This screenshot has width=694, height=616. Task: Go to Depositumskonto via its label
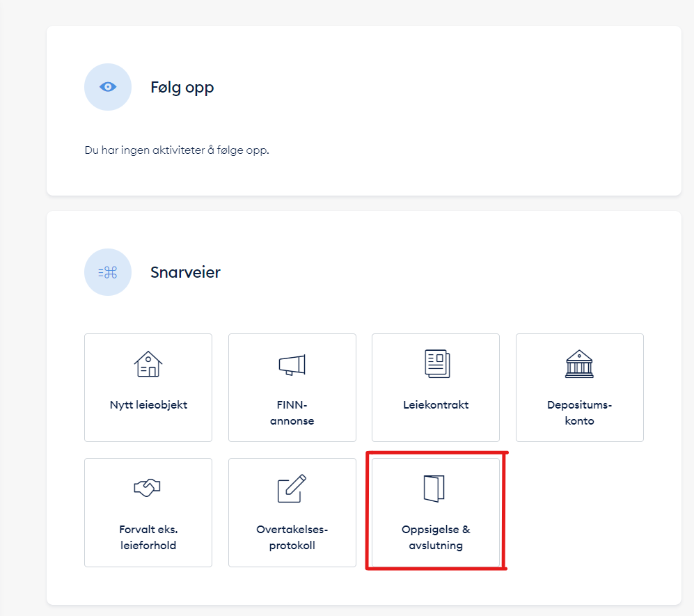click(579, 413)
